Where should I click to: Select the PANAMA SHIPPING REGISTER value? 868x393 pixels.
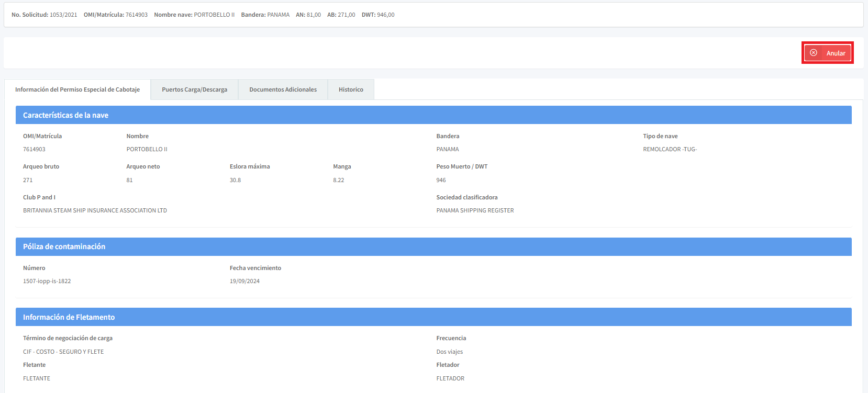(x=475, y=210)
